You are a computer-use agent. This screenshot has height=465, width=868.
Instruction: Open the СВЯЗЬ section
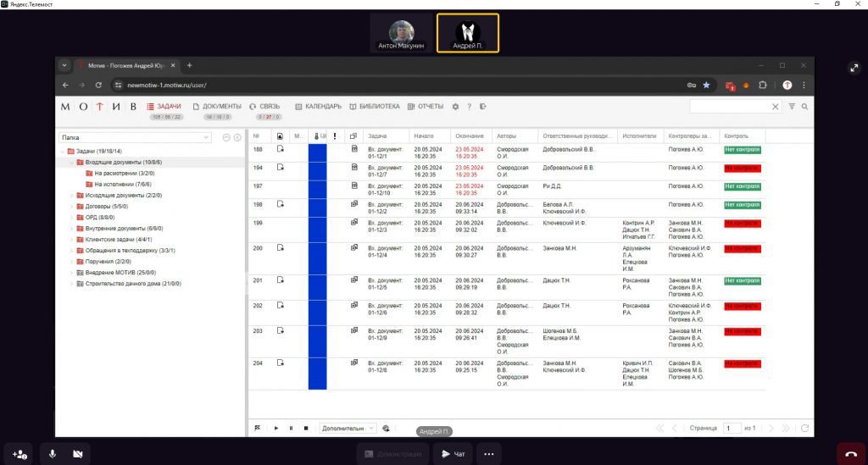[x=264, y=107]
